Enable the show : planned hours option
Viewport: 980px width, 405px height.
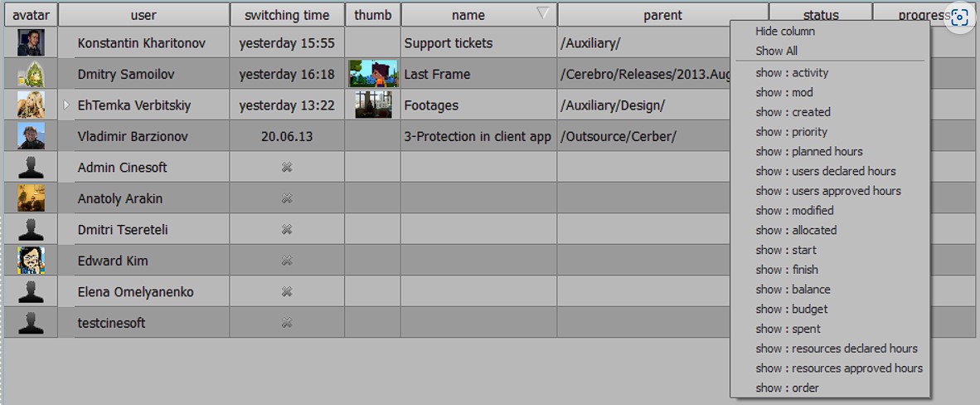(x=808, y=152)
